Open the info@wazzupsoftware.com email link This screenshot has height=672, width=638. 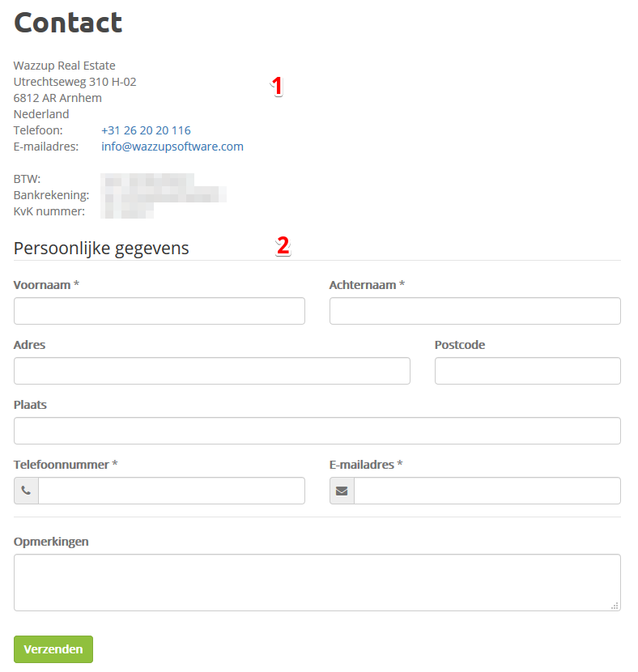(172, 147)
